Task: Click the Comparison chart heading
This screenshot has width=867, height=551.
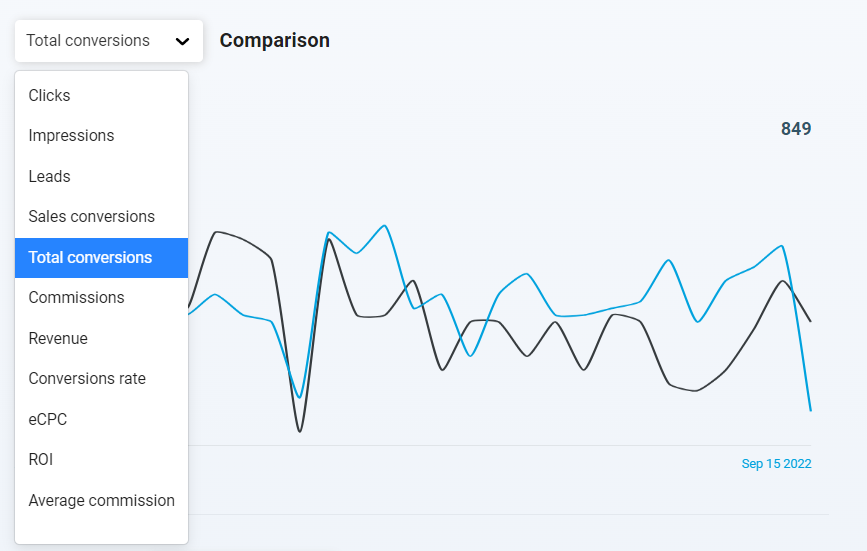Action: point(275,41)
